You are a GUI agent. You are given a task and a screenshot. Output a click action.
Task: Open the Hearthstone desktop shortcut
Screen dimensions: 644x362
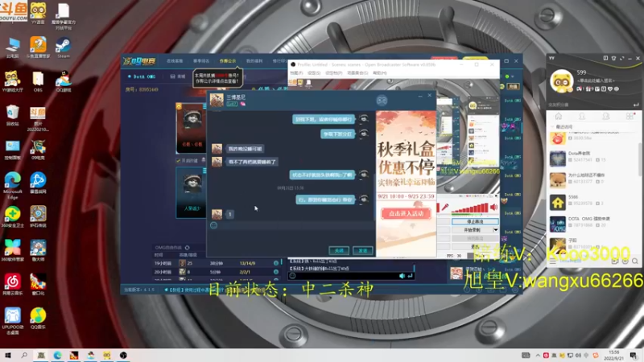(38, 216)
